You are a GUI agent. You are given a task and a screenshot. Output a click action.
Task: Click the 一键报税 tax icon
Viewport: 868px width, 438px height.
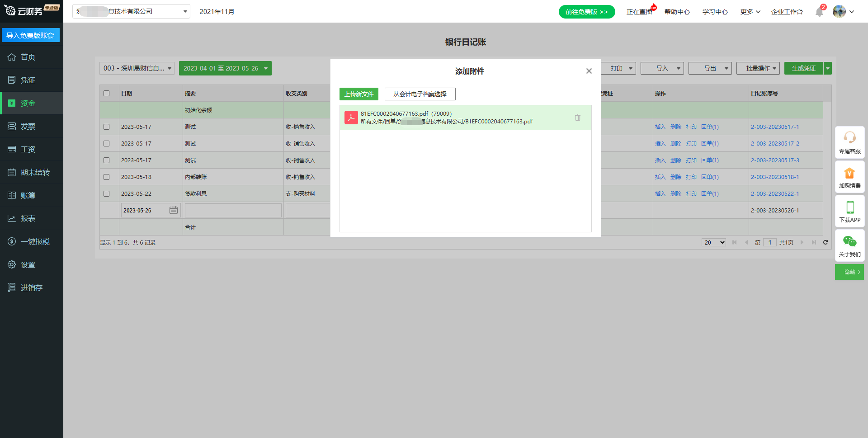click(x=12, y=241)
